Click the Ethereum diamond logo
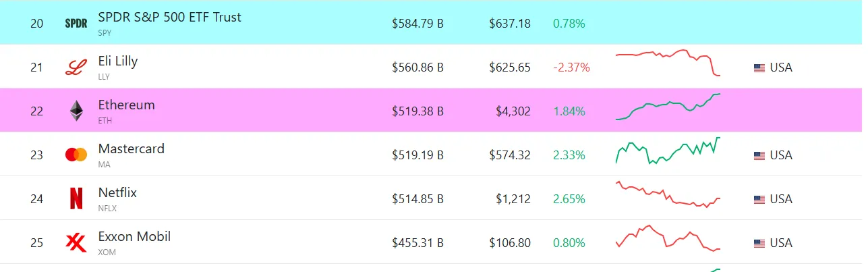This screenshot has width=868, height=272. pos(76,111)
